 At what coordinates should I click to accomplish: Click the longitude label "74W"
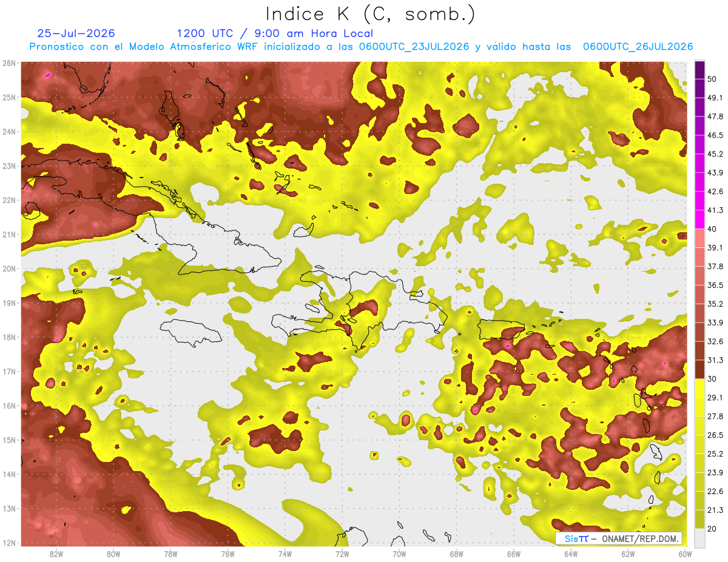click(285, 554)
